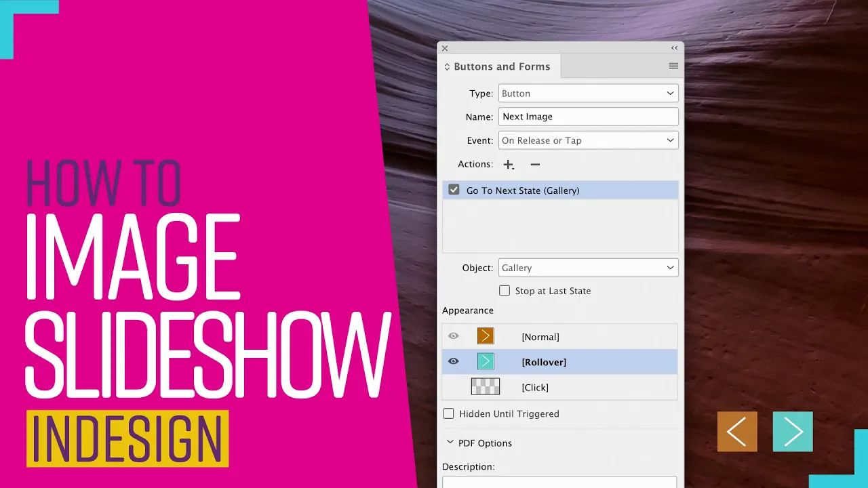Close the Buttons and Forms panel
This screenshot has height=488, width=868.
pos(445,48)
